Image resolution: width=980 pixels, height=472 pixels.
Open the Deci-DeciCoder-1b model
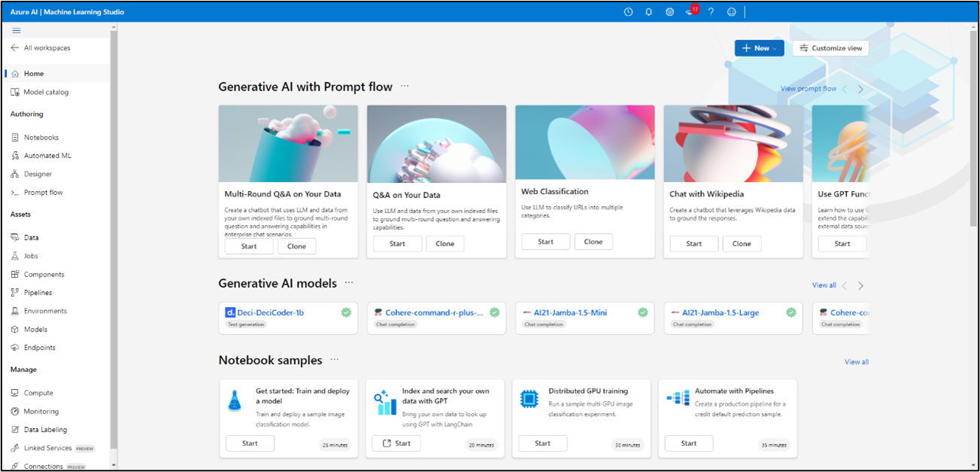pyautogui.click(x=287, y=318)
